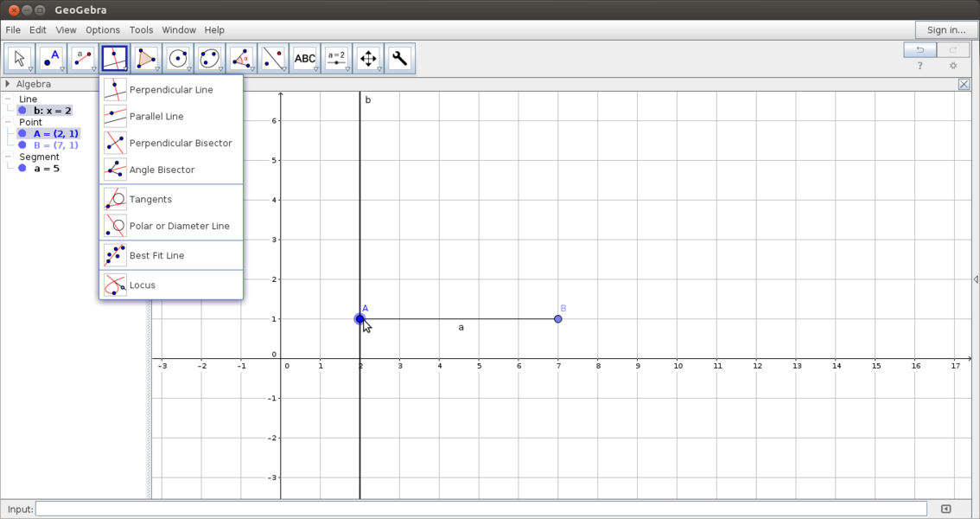Image resolution: width=980 pixels, height=519 pixels.
Task: Click the Sign in button
Action: (947, 29)
